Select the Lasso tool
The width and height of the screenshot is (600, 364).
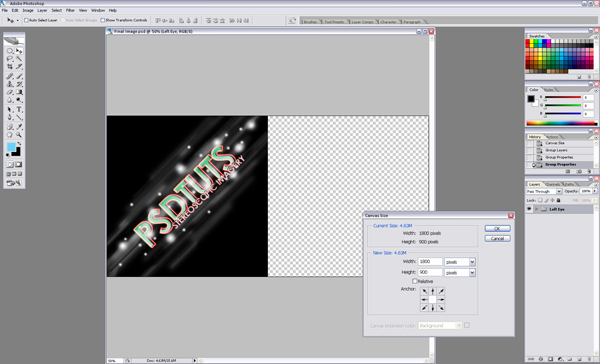coord(10,59)
